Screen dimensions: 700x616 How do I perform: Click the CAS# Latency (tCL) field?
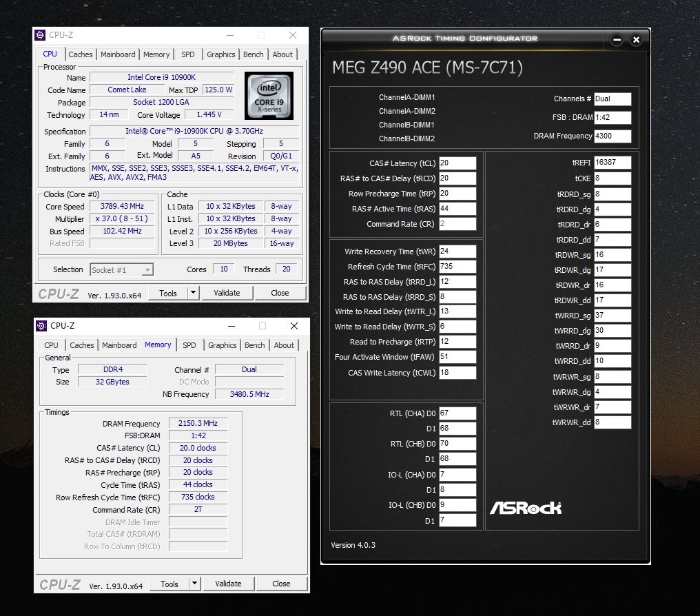click(457, 163)
